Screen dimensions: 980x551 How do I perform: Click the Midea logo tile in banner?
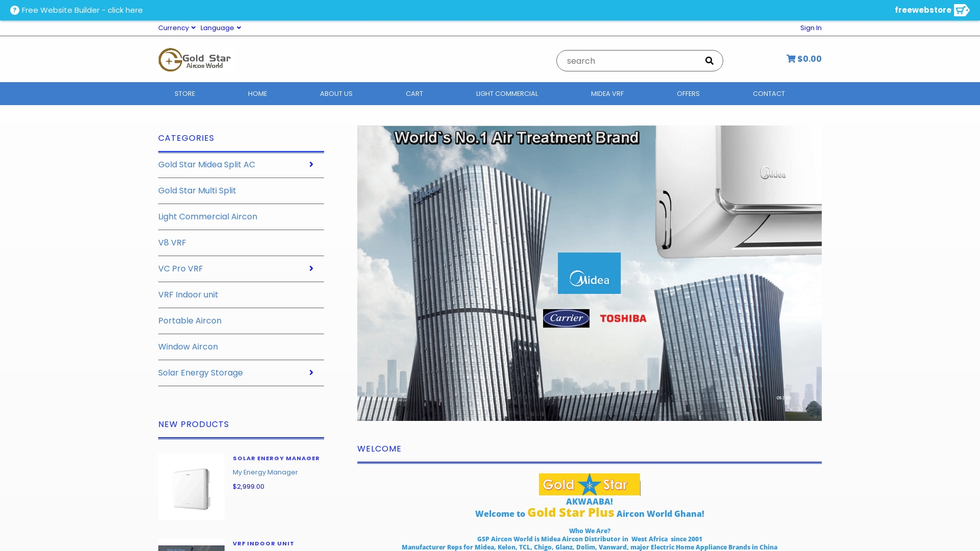pos(589,273)
